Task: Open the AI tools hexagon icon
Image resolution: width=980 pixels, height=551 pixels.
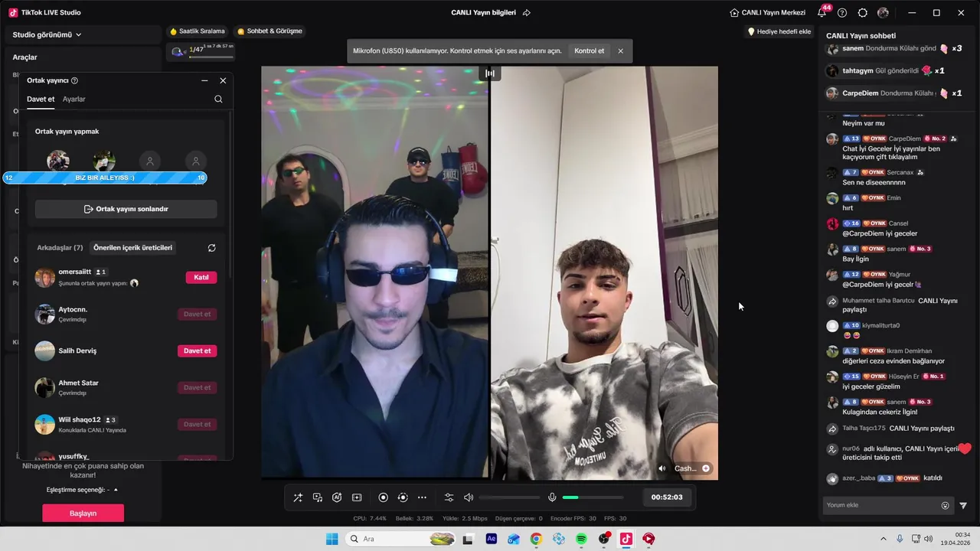Action: (337, 497)
